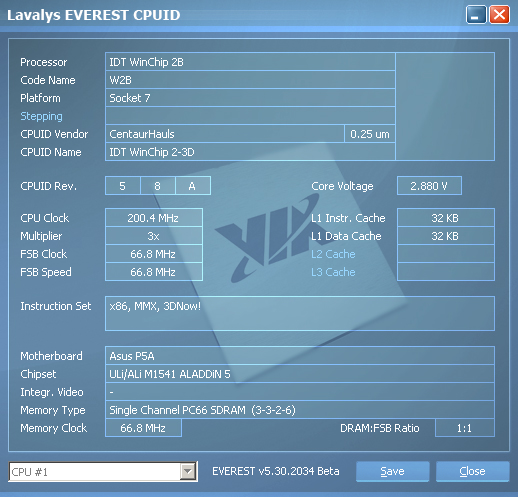The height and width of the screenshot is (497, 518).
Task: Click the 'W2B' code name value
Action: (x=250, y=80)
